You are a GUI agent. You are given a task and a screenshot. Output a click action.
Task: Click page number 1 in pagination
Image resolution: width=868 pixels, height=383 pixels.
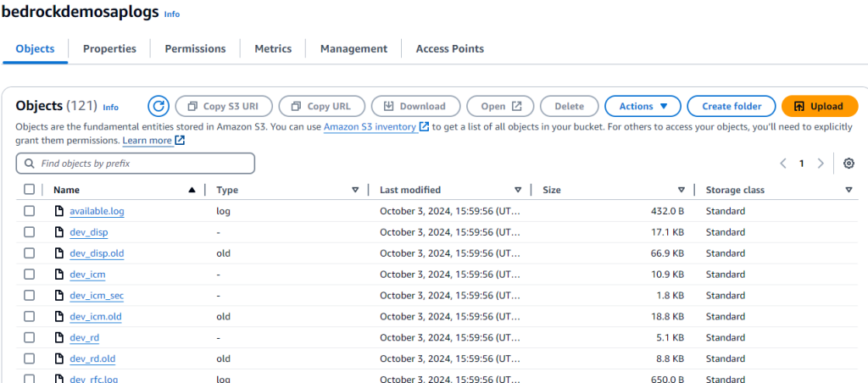(801, 164)
